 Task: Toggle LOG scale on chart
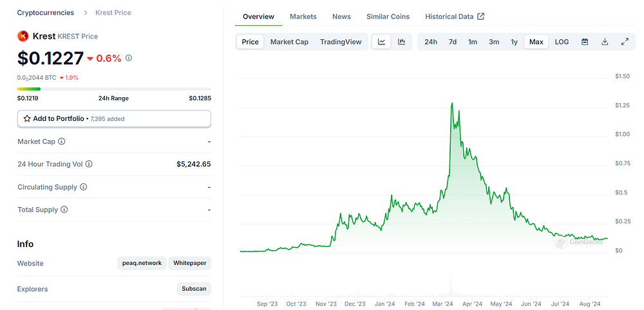[x=562, y=42]
